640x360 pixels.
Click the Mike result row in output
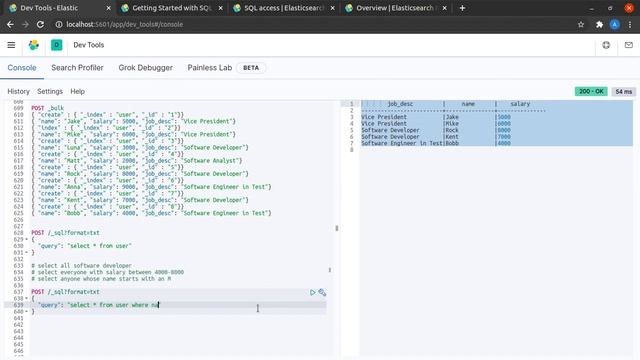tap(436, 124)
